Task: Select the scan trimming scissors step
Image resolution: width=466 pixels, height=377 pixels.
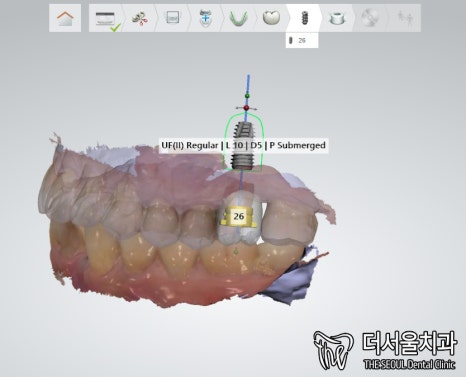Action: pyautogui.click(x=140, y=18)
